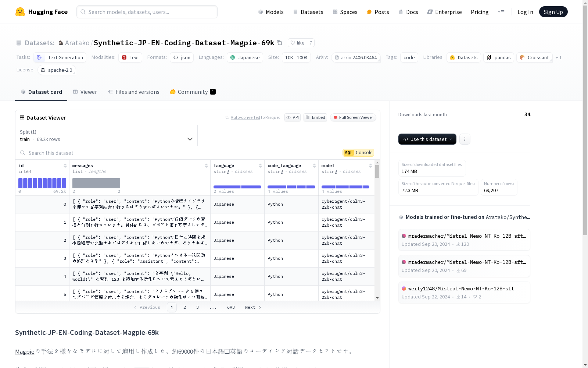Click the Datasets library tag
588x368 pixels.
tap(464, 57)
